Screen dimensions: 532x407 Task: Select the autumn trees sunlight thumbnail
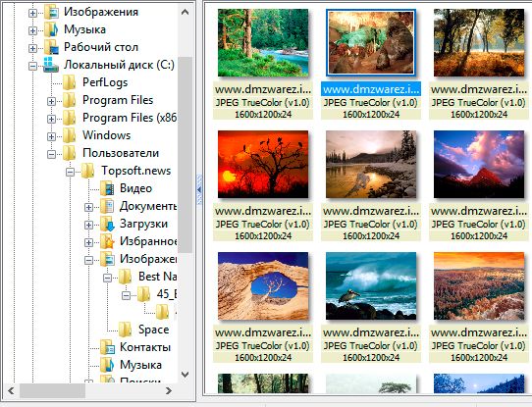[479, 43]
